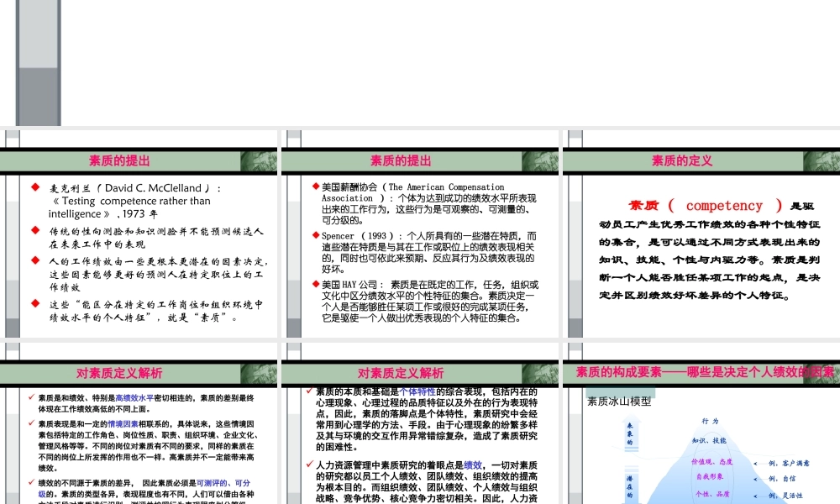Click the vertical label 表象的
Viewport: 840px width, 504px height.
pyautogui.click(x=629, y=433)
